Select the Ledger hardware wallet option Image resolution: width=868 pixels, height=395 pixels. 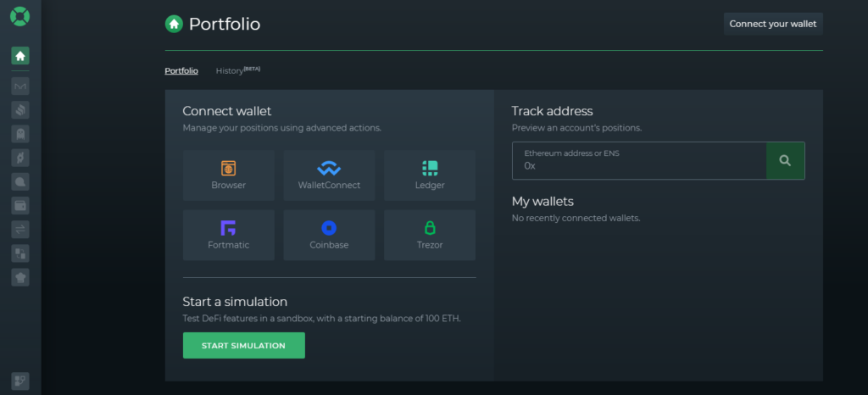(x=430, y=175)
